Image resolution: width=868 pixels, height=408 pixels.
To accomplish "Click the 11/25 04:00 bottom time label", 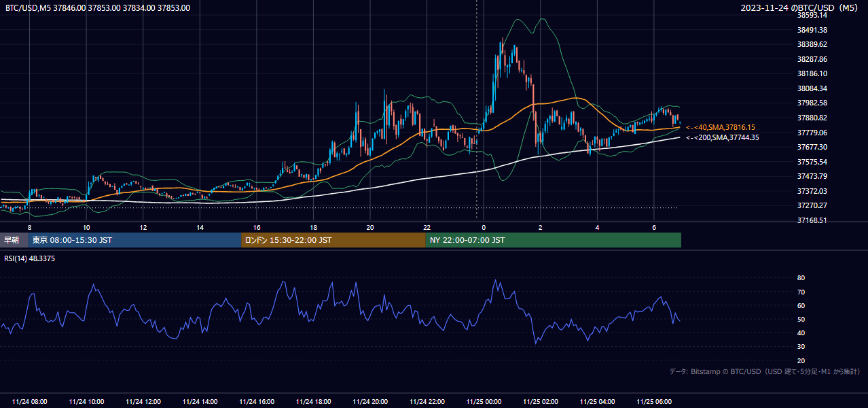I will point(597,402).
